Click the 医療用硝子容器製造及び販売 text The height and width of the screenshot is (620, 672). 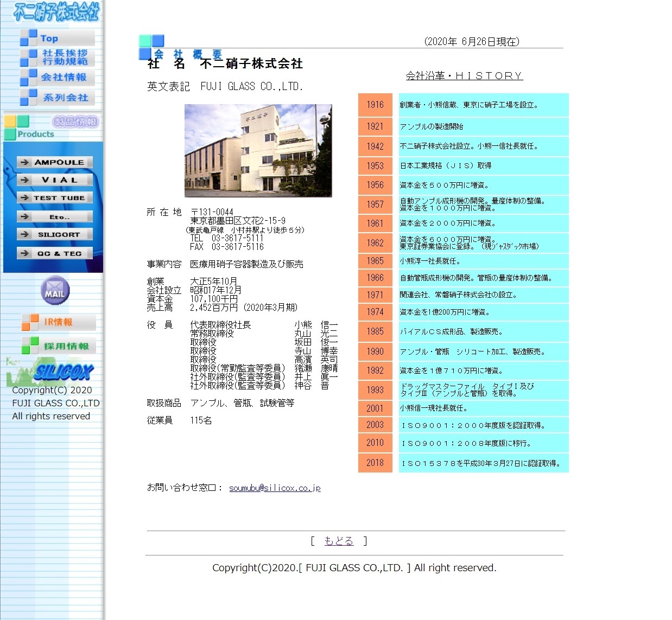point(246,264)
